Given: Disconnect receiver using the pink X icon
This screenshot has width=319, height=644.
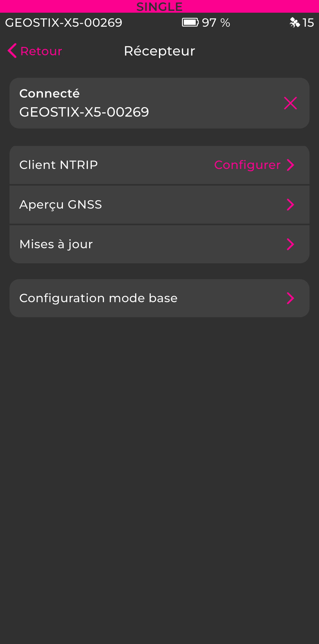Looking at the screenshot, I should (290, 103).
